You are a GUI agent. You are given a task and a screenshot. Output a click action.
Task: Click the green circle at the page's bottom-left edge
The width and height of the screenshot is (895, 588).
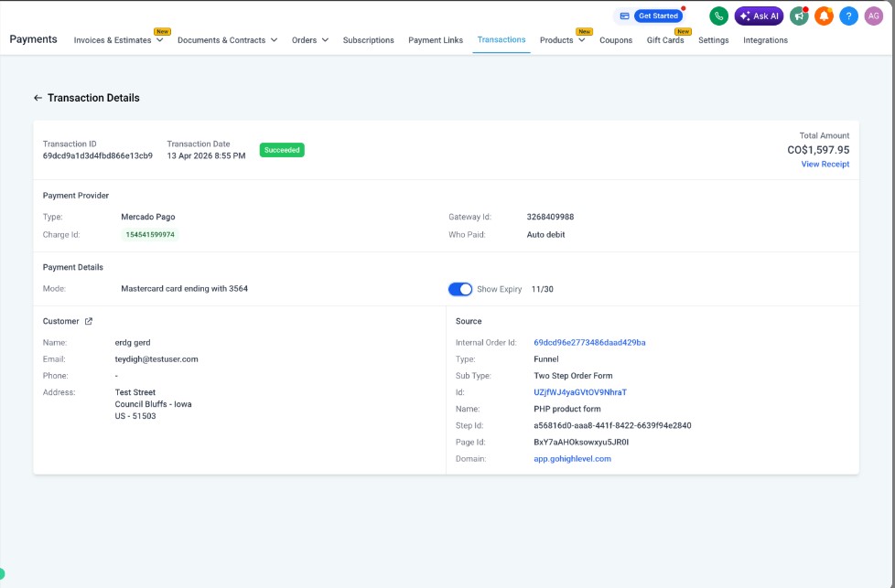[2, 573]
